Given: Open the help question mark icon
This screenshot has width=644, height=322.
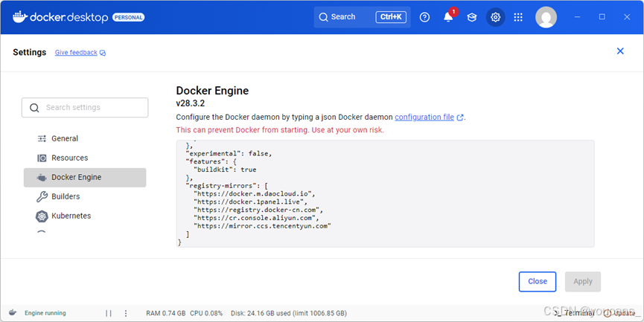Looking at the screenshot, I should [x=424, y=17].
